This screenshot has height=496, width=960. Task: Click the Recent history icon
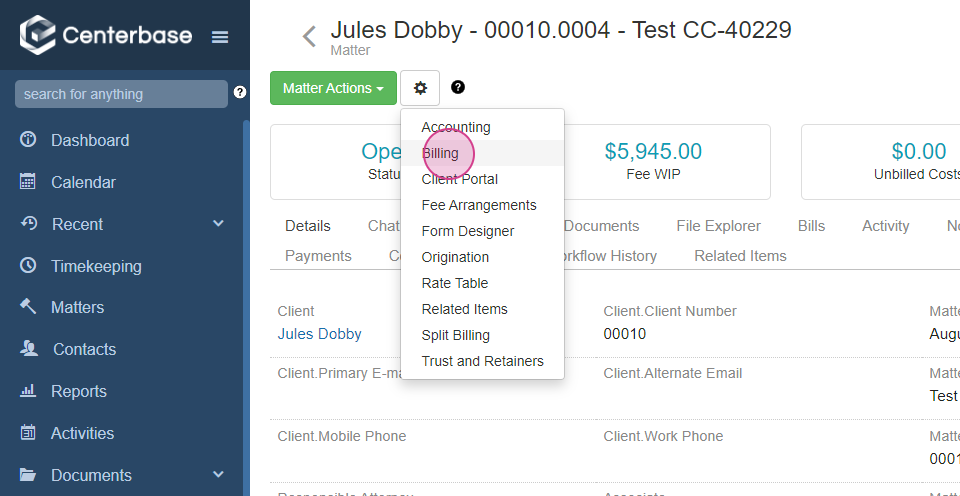(28, 224)
